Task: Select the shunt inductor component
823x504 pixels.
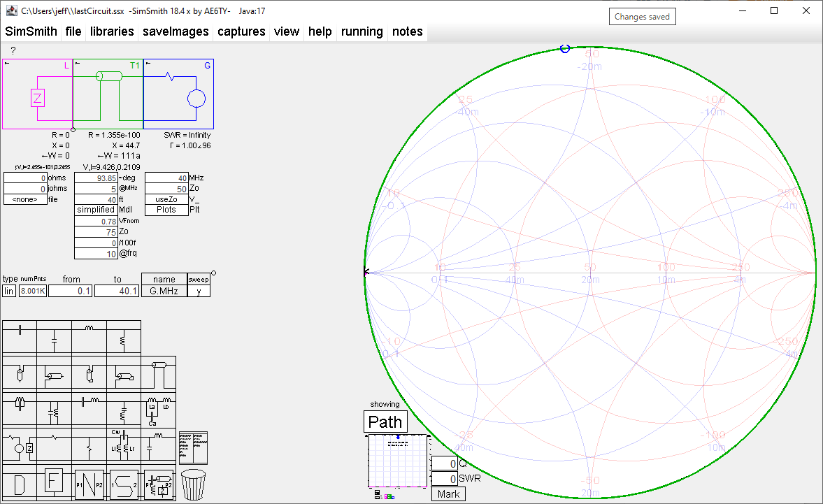Action: pos(123,337)
